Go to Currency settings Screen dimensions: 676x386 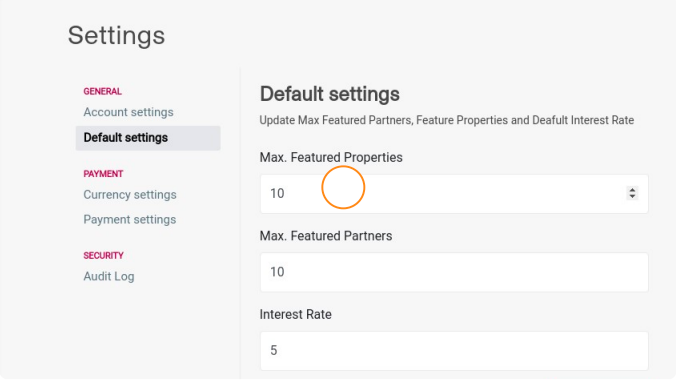(130, 195)
